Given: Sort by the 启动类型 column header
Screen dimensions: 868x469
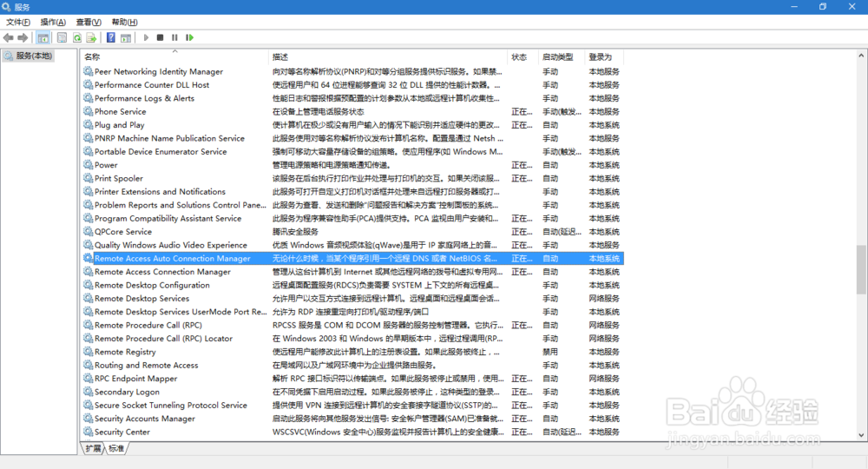Looking at the screenshot, I should tap(562, 57).
